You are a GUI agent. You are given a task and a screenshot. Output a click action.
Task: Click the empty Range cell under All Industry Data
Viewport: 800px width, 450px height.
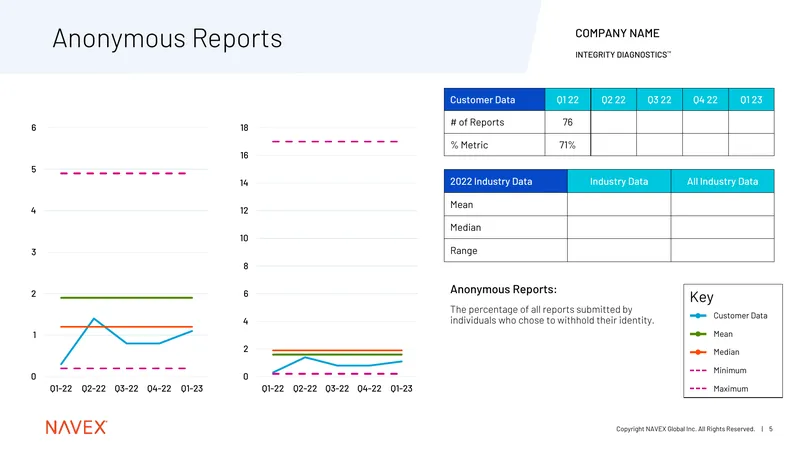pos(722,250)
